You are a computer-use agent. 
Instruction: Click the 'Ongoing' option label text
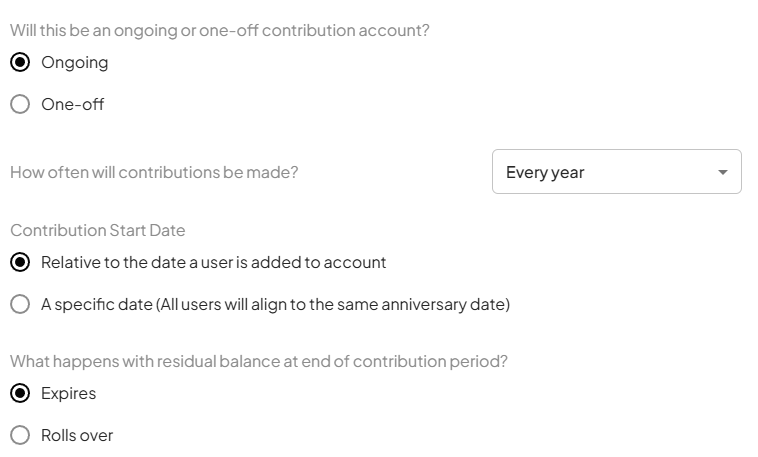pos(74,62)
